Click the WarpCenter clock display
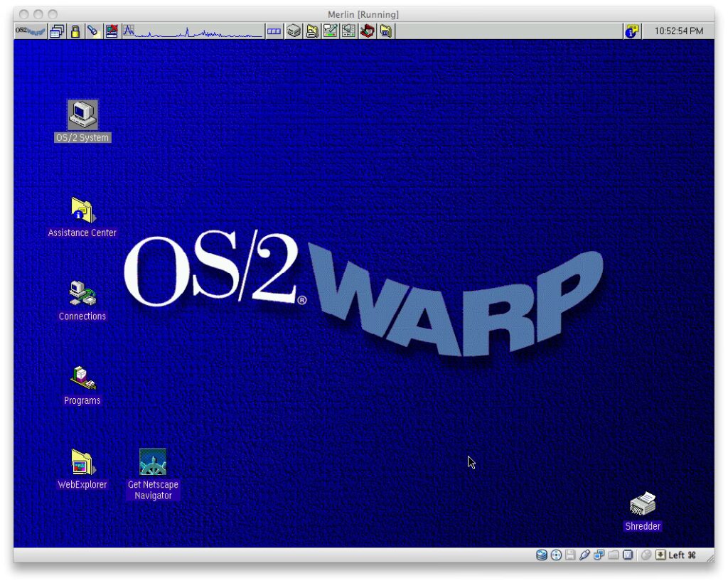 click(x=678, y=31)
